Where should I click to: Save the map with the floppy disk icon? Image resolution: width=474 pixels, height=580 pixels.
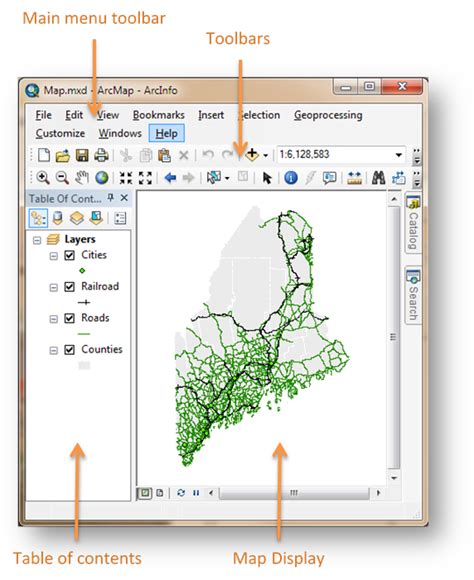point(82,155)
